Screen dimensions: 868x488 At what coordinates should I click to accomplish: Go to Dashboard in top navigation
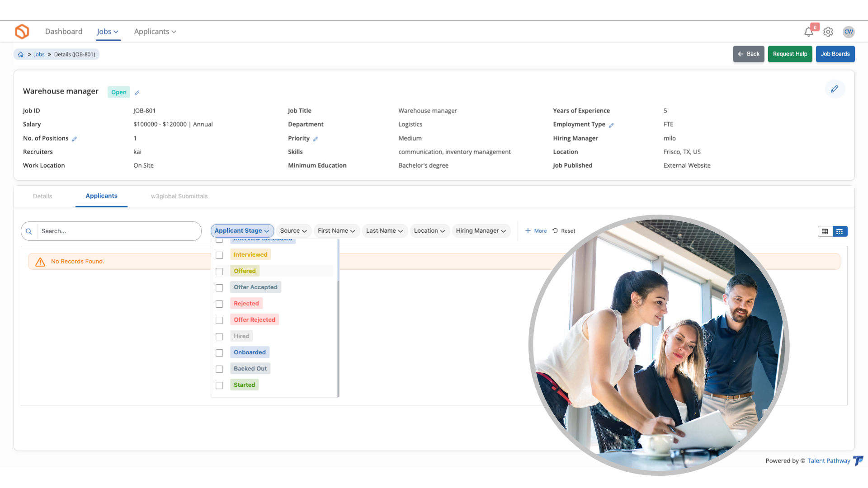(x=64, y=32)
